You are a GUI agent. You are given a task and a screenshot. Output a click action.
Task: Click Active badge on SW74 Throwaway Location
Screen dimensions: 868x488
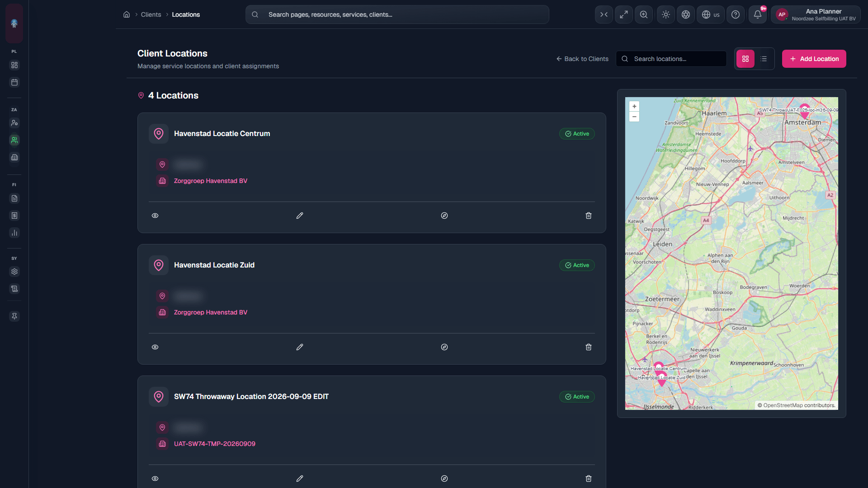tap(577, 397)
